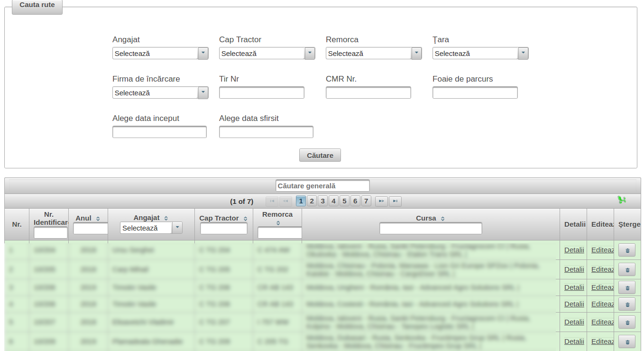Click the green export icon above the table

coord(622,200)
